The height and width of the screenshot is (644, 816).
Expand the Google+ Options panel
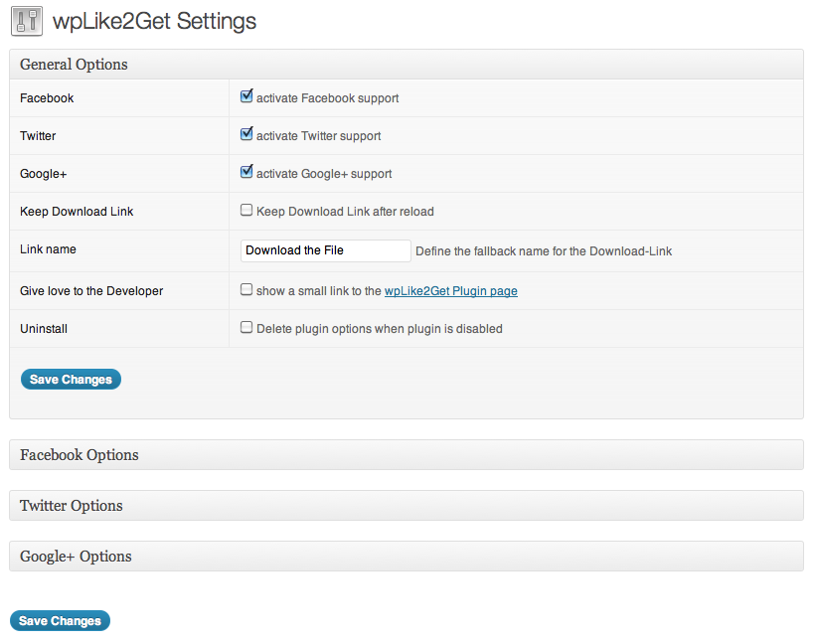coord(407,557)
